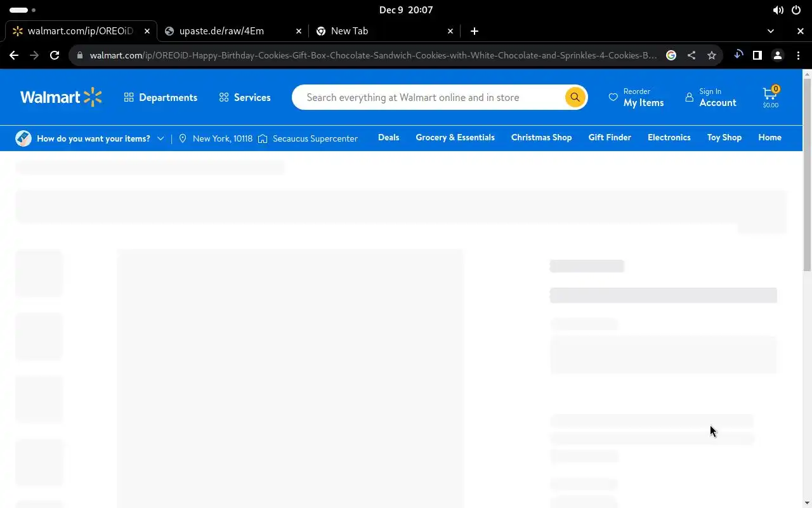Toggle the browser side panel
This screenshot has width=812, height=508.
tap(757, 55)
